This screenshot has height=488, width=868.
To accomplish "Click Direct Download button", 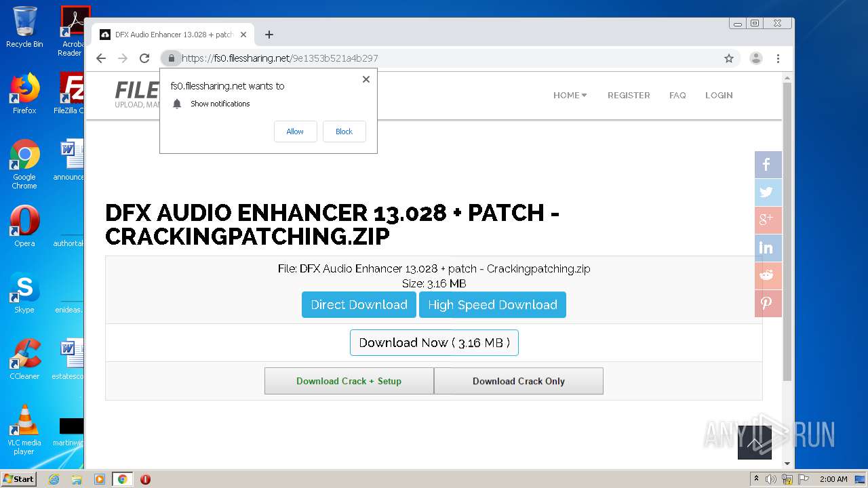I will 359,305.
